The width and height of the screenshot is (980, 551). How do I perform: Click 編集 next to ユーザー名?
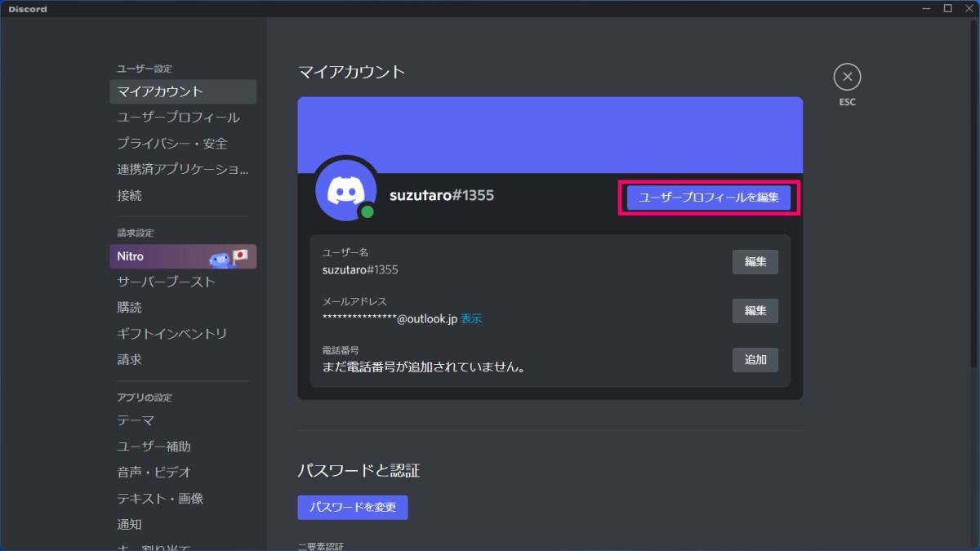pos(755,261)
